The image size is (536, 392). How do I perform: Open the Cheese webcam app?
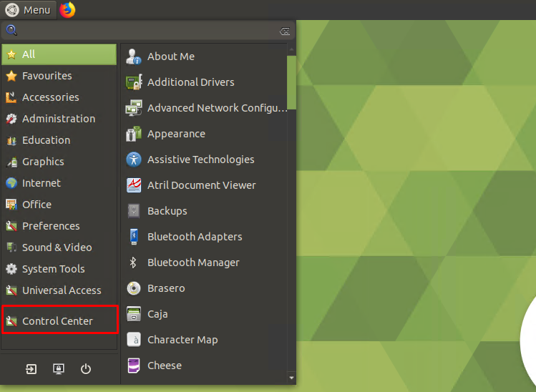coord(204,366)
